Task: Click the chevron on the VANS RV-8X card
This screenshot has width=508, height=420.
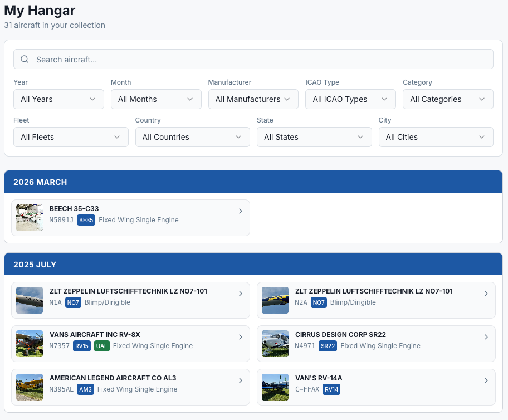Action: click(x=241, y=337)
